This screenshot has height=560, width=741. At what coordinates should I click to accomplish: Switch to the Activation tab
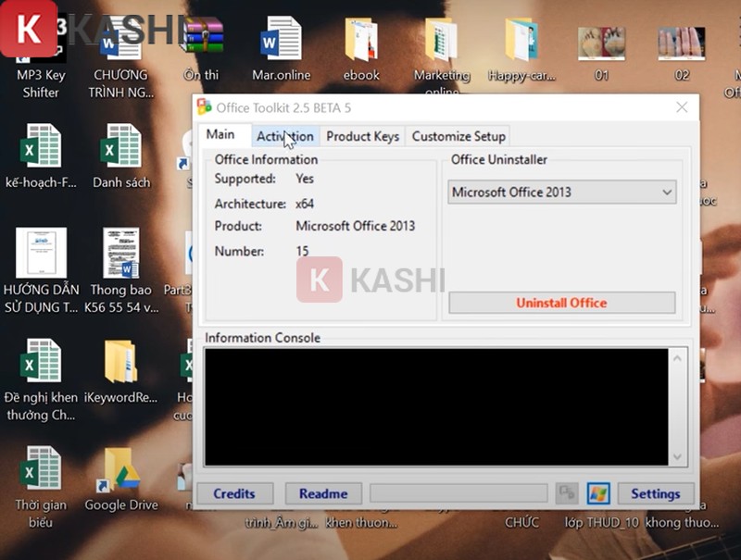pyautogui.click(x=285, y=136)
